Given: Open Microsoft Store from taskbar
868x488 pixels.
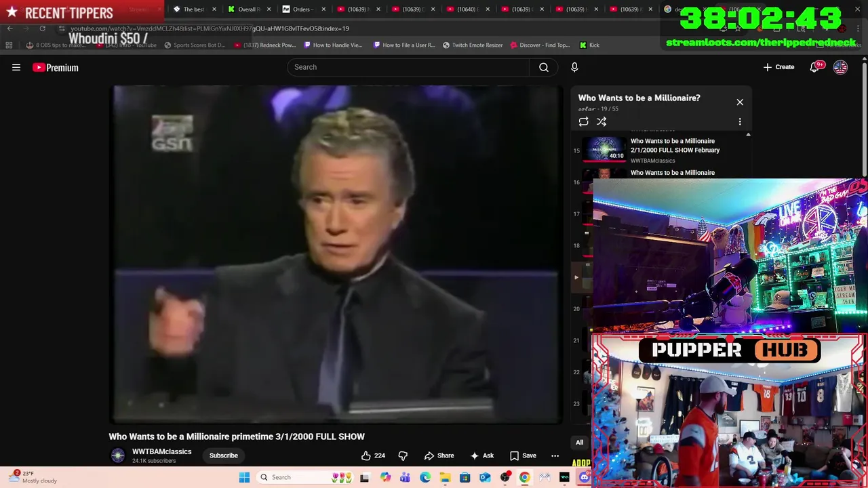Looking at the screenshot, I should click(x=465, y=477).
